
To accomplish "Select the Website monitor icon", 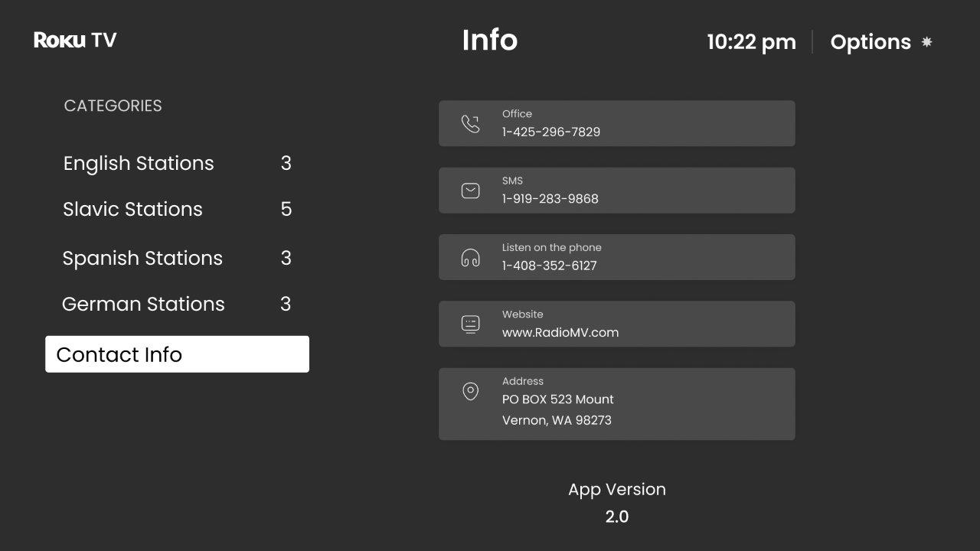I will coord(469,323).
